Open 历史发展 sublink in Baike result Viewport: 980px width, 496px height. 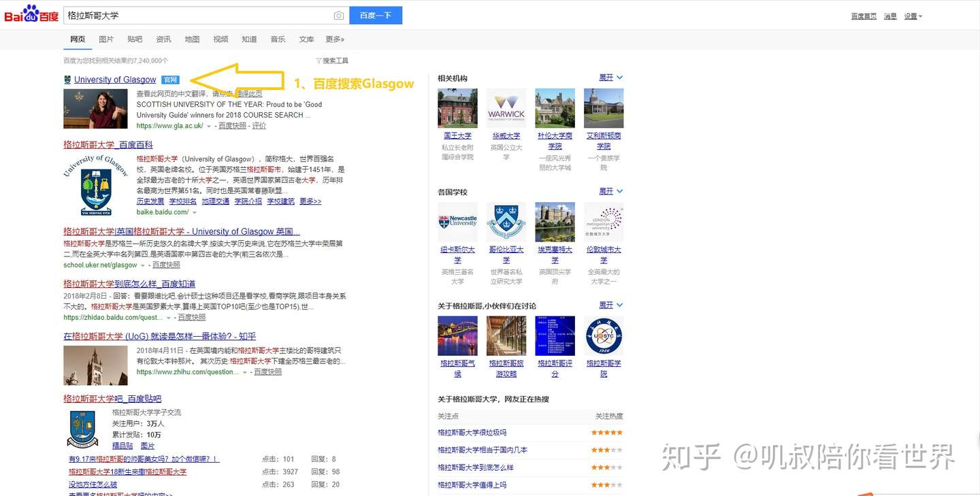click(150, 201)
